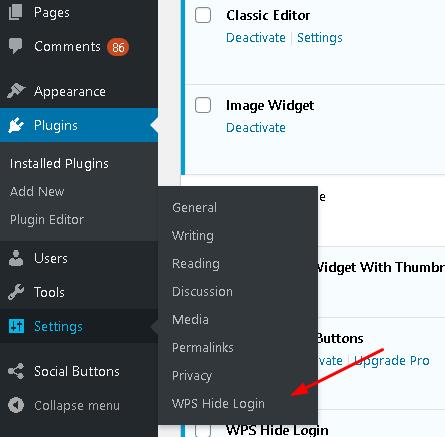
Task: Click the Tools wrench icon
Action: point(16,292)
